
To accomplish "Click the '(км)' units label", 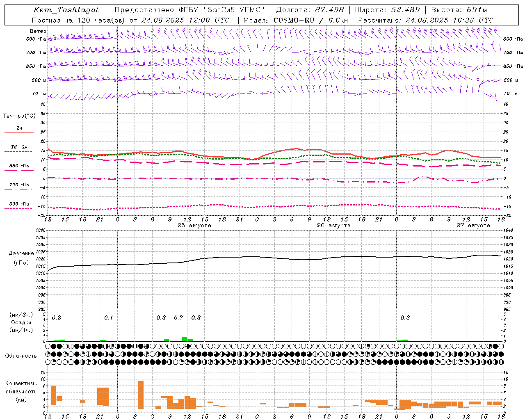I will (x=21, y=399).
